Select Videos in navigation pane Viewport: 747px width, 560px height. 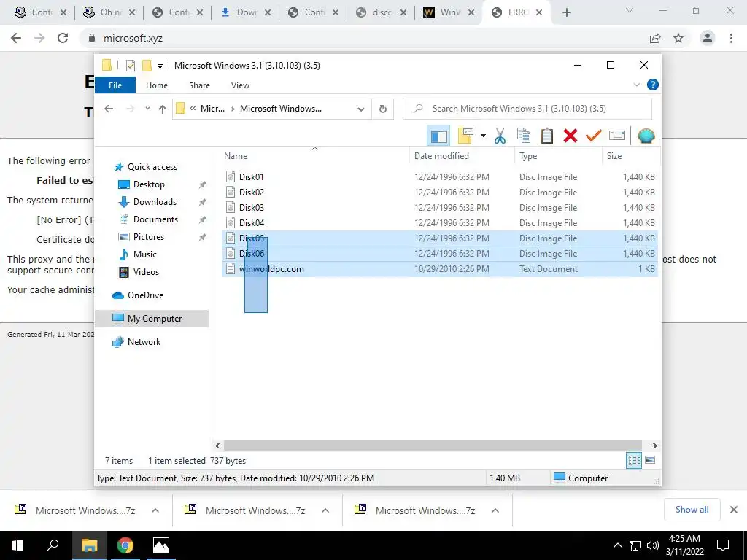[146, 272]
